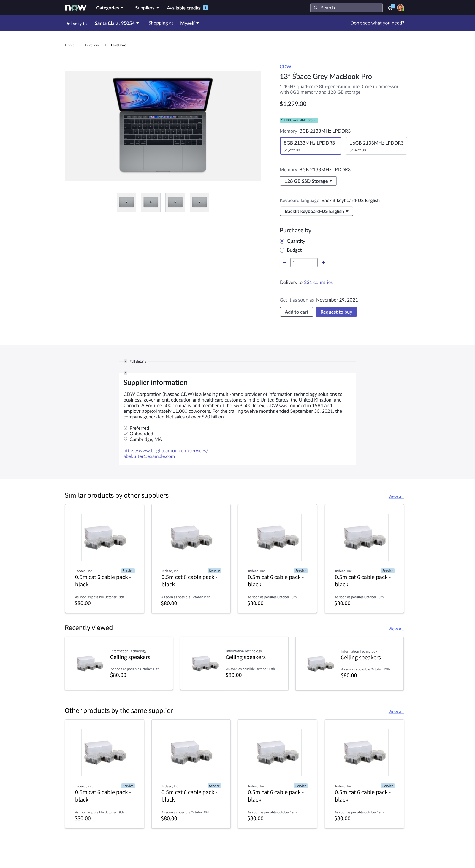
Task: Select the fourth MacBook thumbnail
Action: 199,202
